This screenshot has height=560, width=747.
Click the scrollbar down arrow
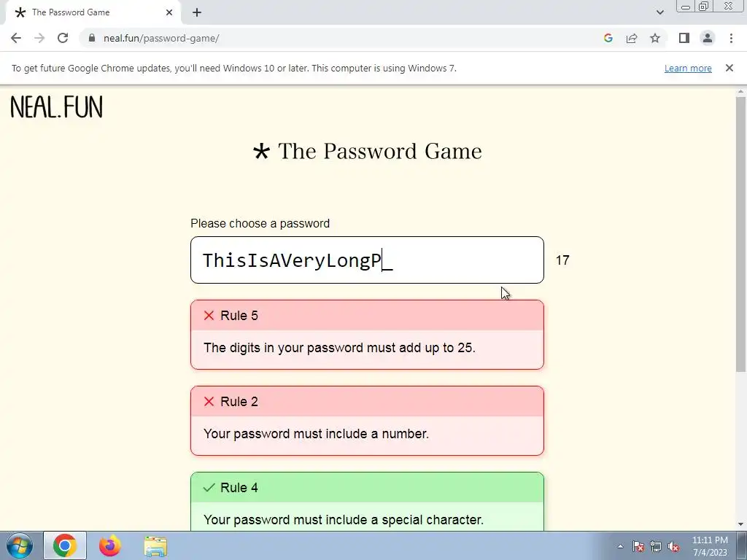741,524
